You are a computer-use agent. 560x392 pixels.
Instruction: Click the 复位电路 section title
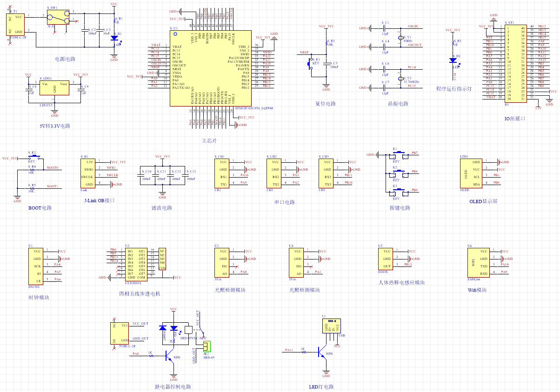click(x=326, y=104)
